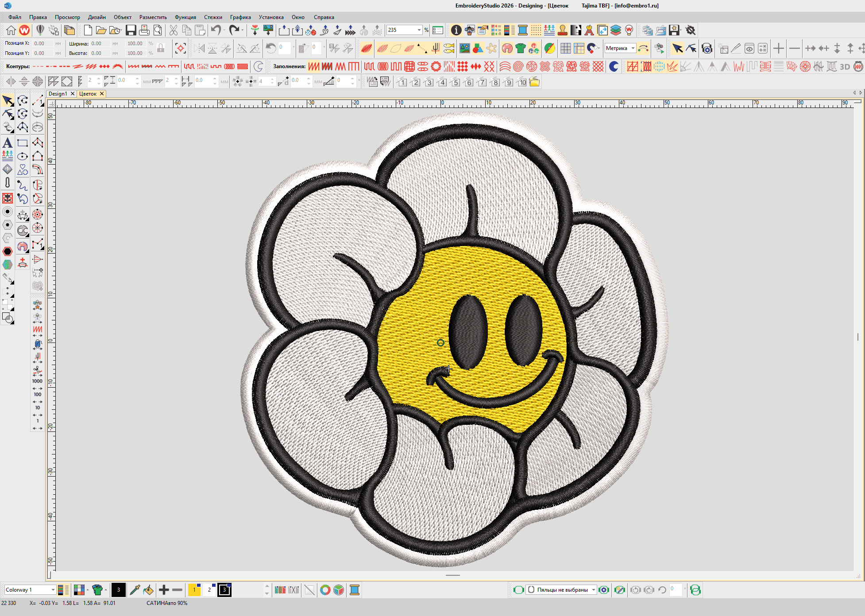Click the Reshape Object tool
This screenshot has height=616, width=865.
pos(8,114)
